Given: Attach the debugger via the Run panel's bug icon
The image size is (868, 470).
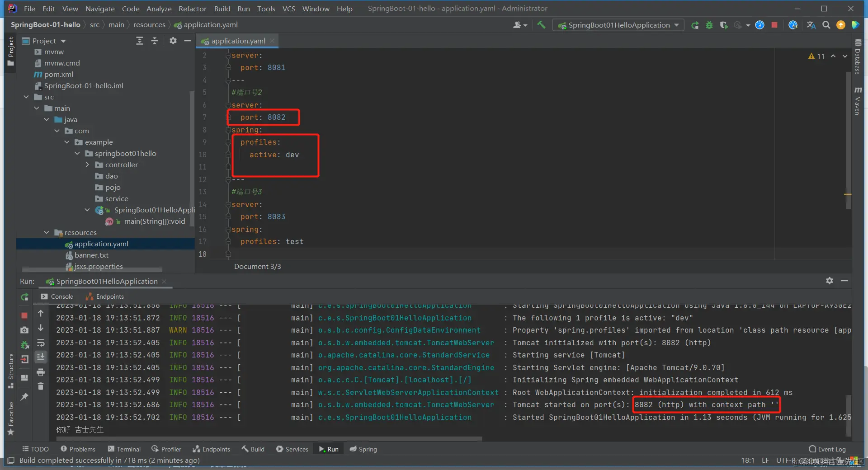Looking at the screenshot, I should [24, 345].
